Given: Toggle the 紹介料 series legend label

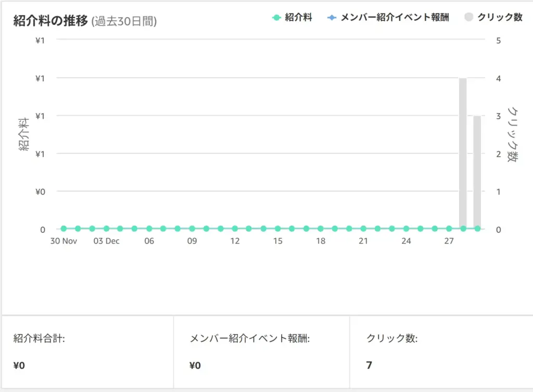Looking at the screenshot, I should [x=298, y=18].
